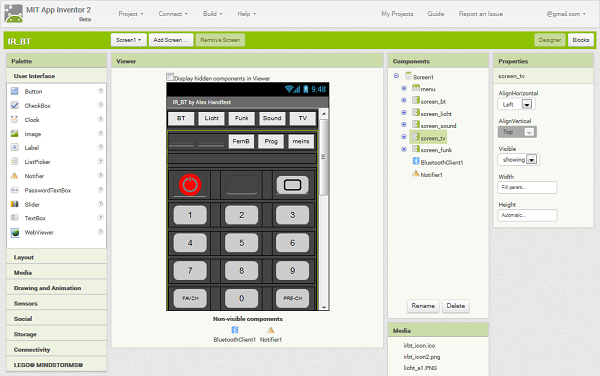
Task: Select the Screen1 root in component tree
Action: point(419,77)
